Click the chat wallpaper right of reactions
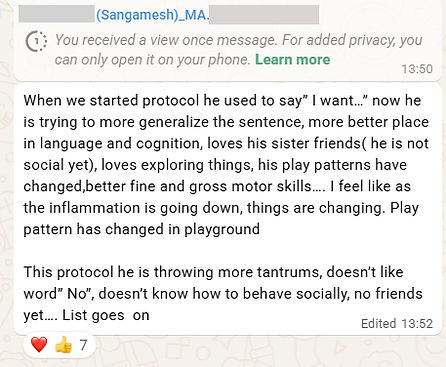 coord(267,350)
